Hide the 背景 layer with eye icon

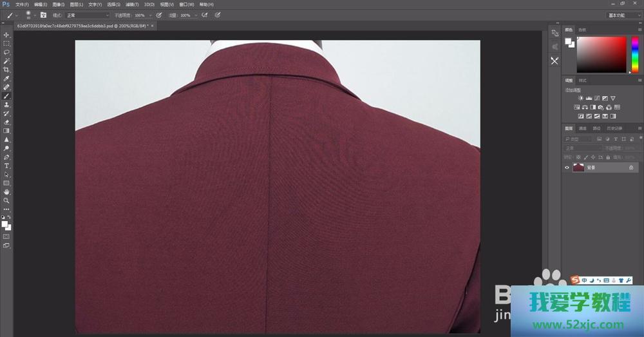pyautogui.click(x=567, y=168)
